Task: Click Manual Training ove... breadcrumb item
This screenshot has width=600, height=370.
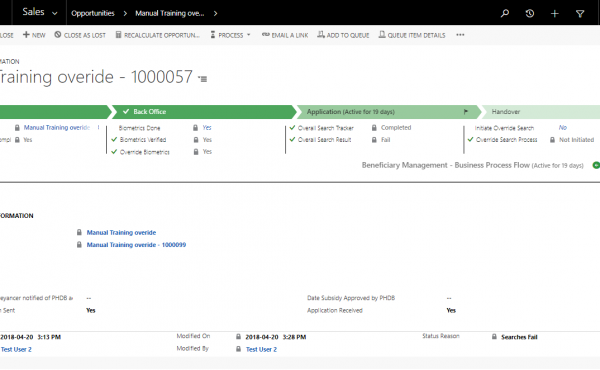Action: (170, 13)
